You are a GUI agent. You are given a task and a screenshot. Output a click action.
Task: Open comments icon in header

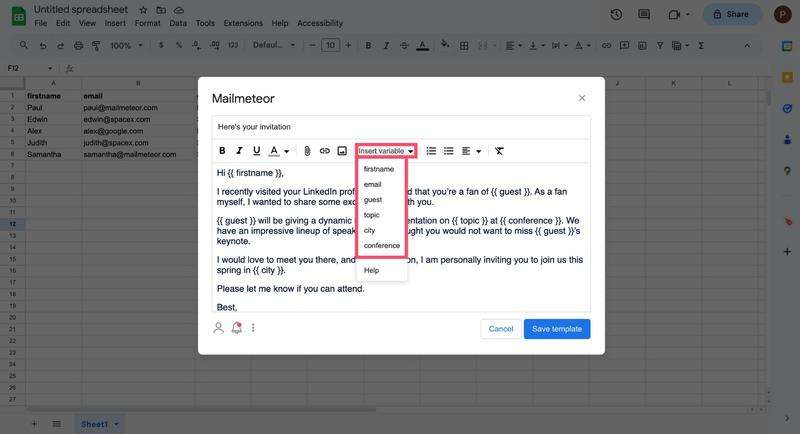point(644,14)
